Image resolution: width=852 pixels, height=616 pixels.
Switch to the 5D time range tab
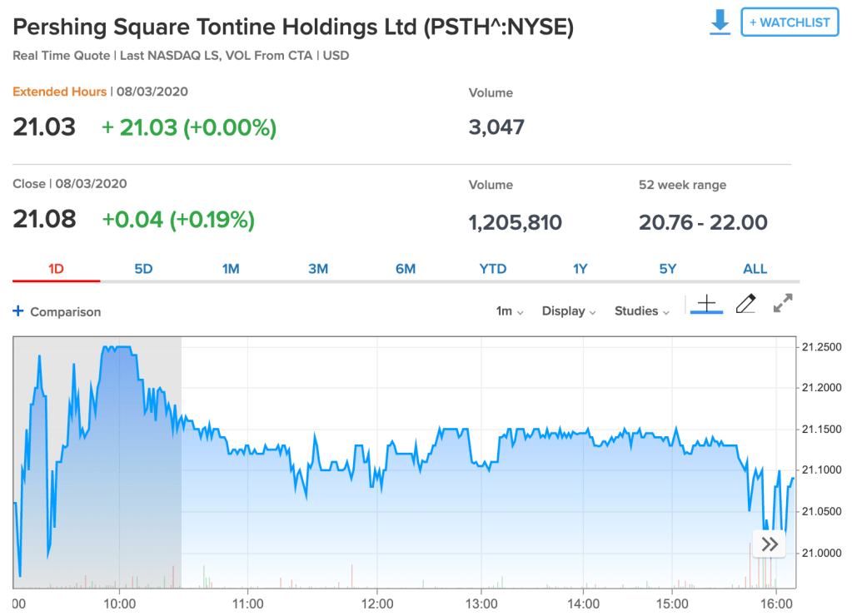click(x=143, y=269)
